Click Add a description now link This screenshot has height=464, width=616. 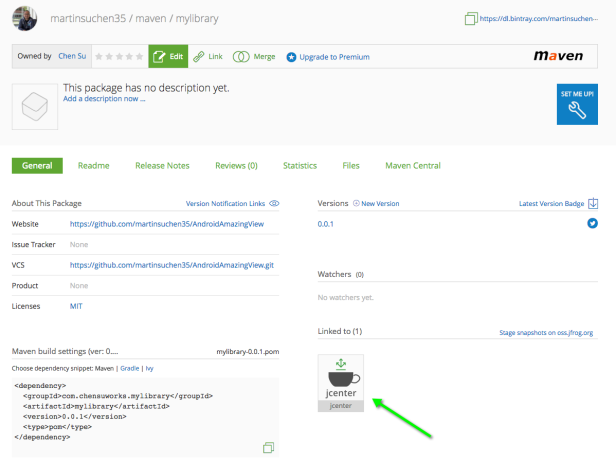(x=104, y=99)
